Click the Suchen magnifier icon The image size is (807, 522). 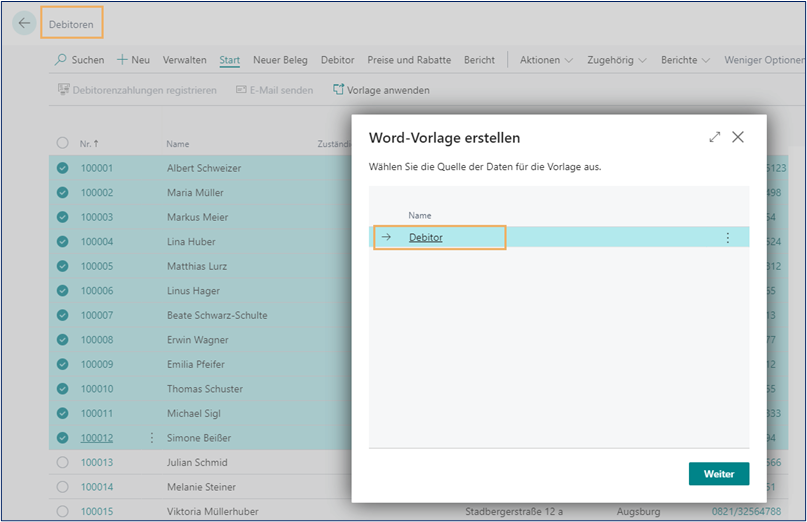[x=61, y=60]
